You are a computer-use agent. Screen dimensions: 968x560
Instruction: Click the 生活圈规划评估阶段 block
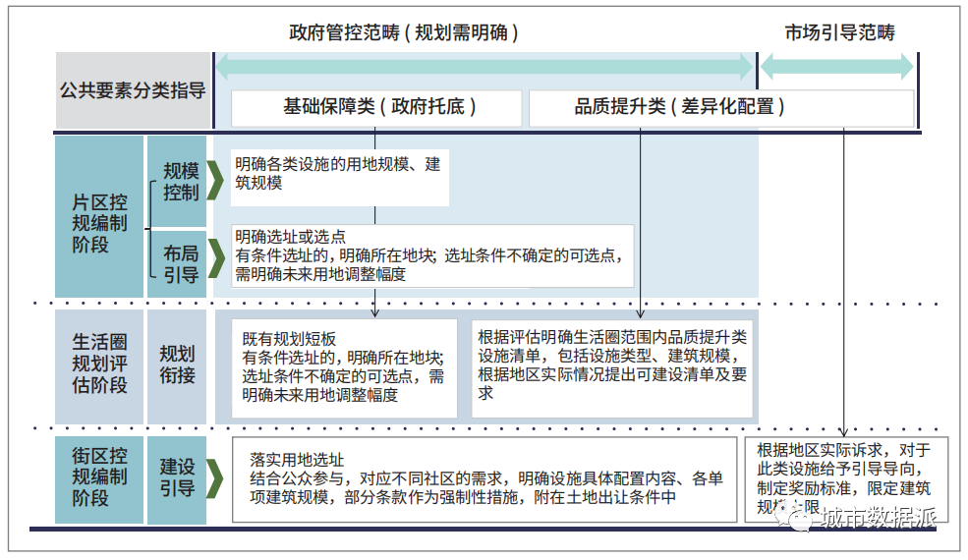tap(99, 366)
